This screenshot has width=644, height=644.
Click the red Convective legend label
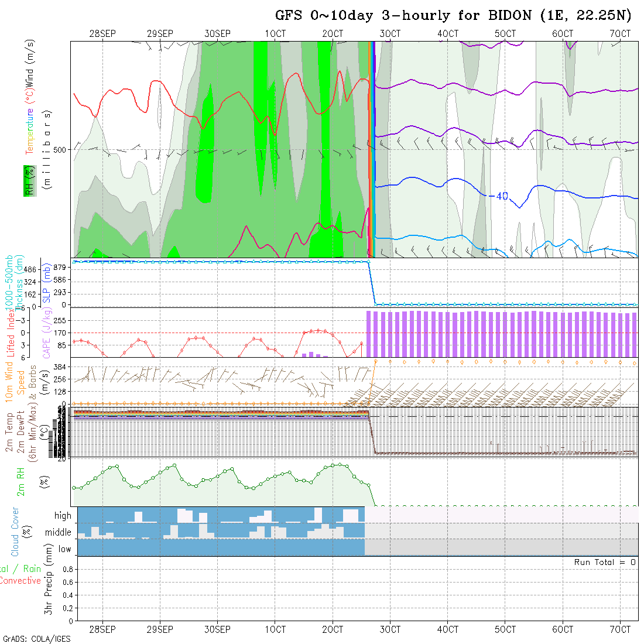coord(20,581)
